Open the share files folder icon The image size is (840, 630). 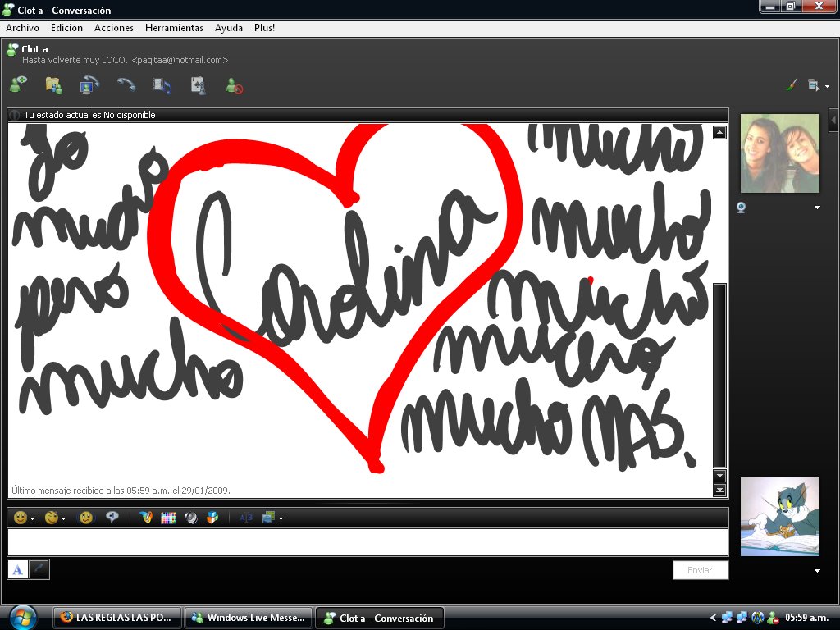pos(53,85)
